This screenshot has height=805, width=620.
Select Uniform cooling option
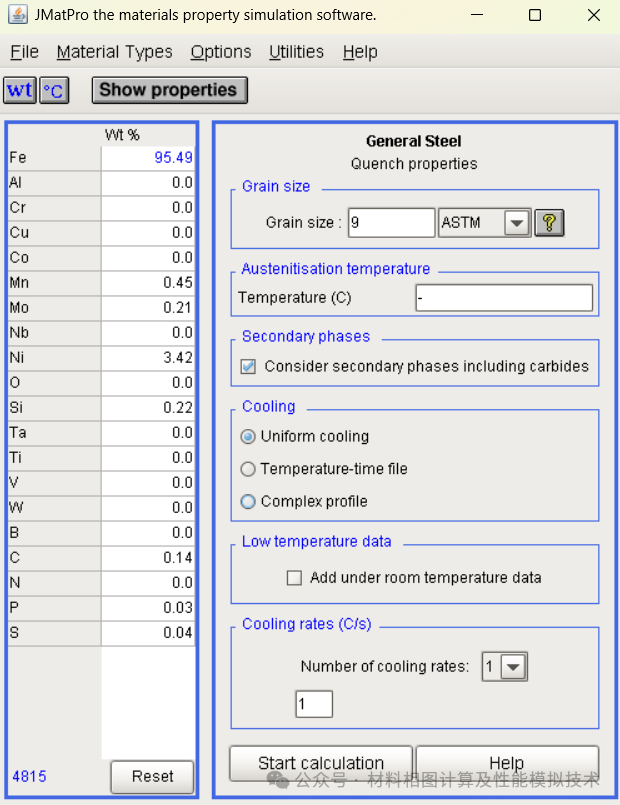coord(248,437)
